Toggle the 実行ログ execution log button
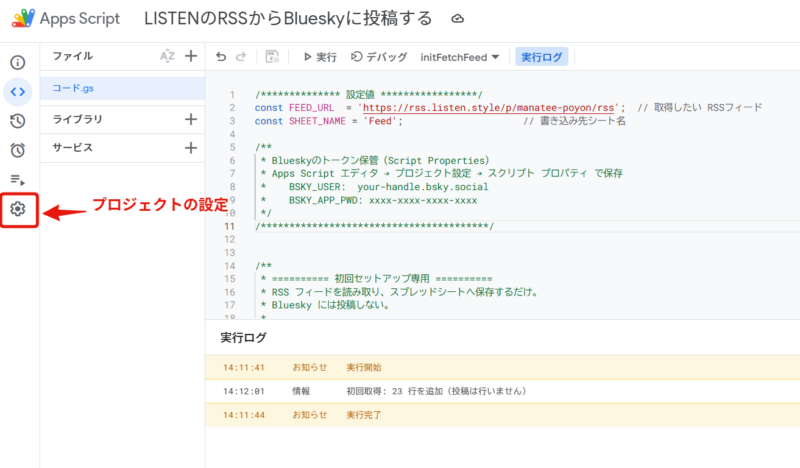Screen dimensions: 800x468 [x=541, y=57]
